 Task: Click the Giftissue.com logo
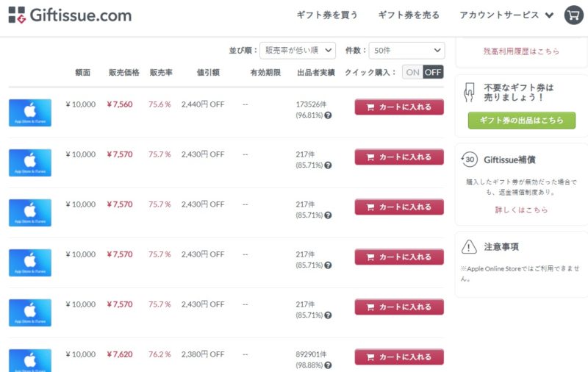pyautogui.click(x=70, y=15)
